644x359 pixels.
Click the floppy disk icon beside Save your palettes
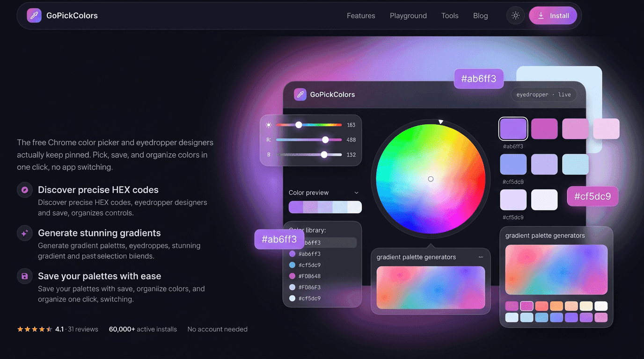point(25,276)
